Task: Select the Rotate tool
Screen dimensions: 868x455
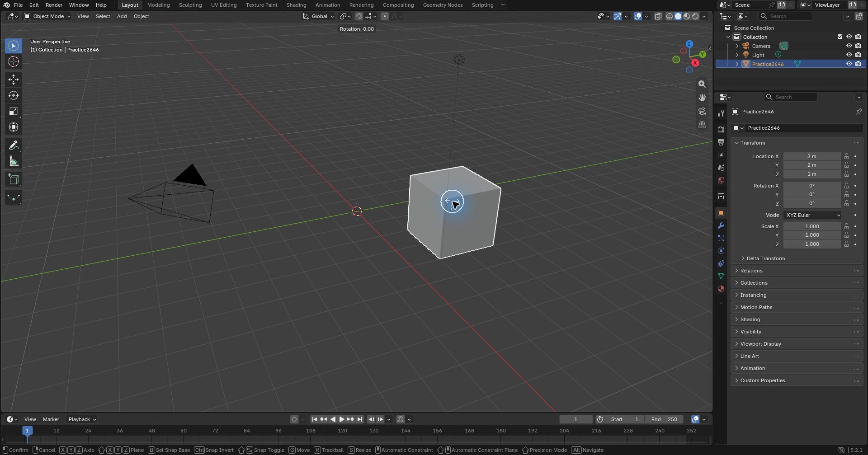Action: [x=14, y=95]
